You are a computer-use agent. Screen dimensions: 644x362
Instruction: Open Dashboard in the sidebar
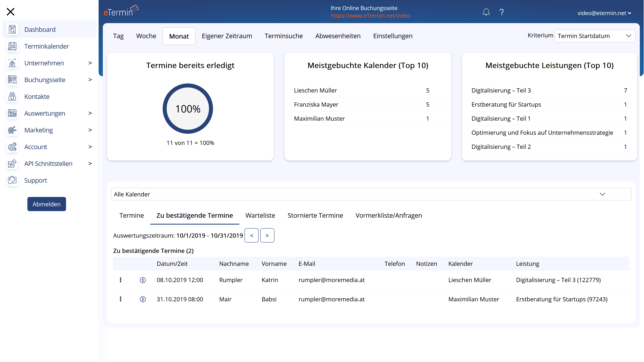[49, 29]
